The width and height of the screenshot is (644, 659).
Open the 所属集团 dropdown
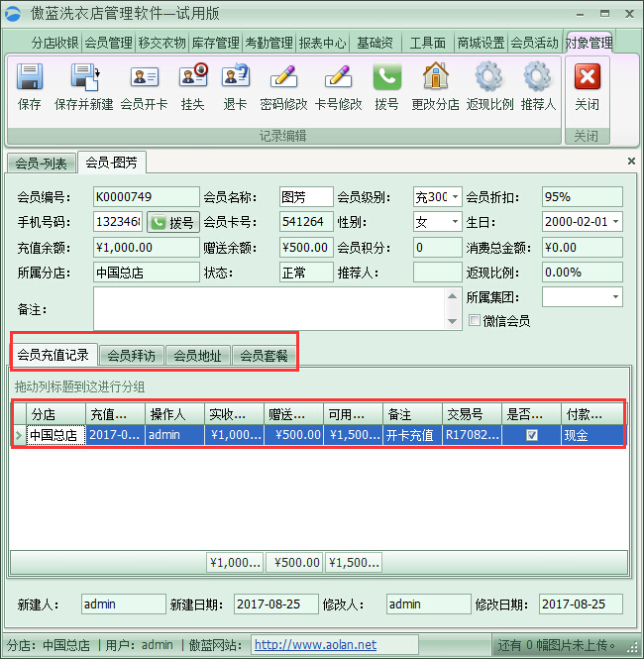coord(615,297)
